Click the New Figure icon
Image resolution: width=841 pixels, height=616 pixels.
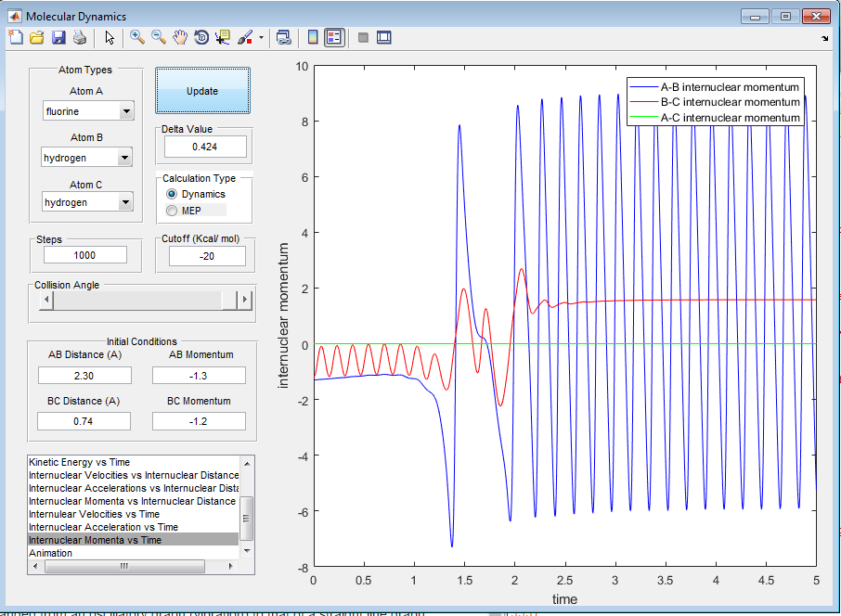click(x=15, y=38)
